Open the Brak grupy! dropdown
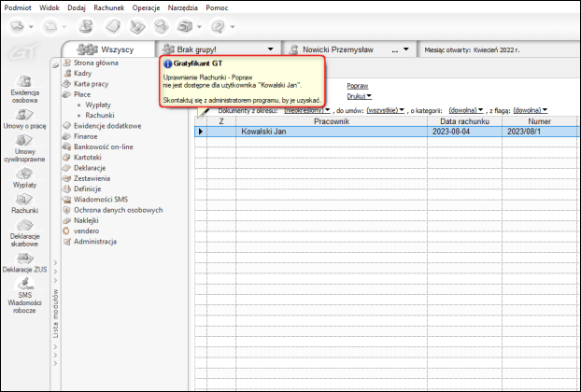This screenshot has width=581, height=392. (271, 49)
